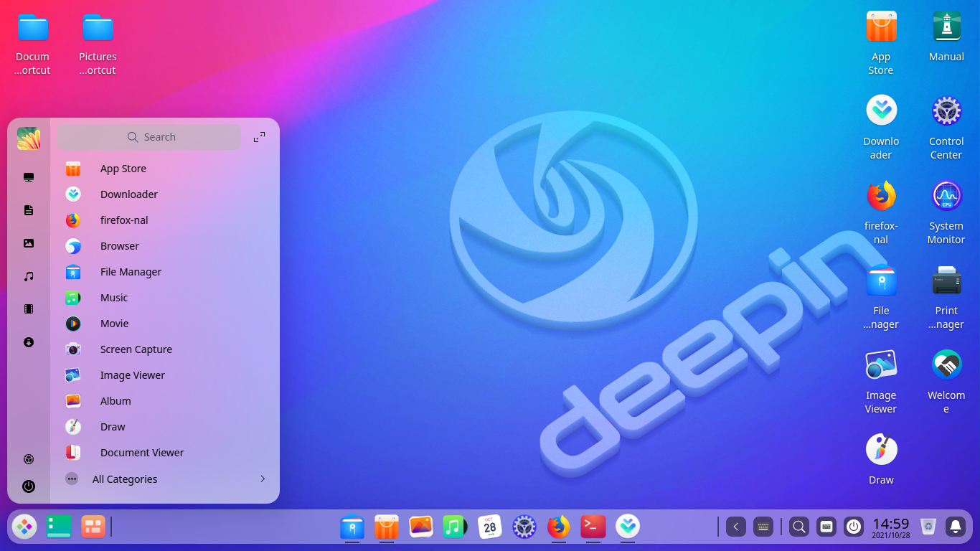This screenshot has width=980, height=551.
Task: Select the Manual desktop icon
Action: pos(946,37)
